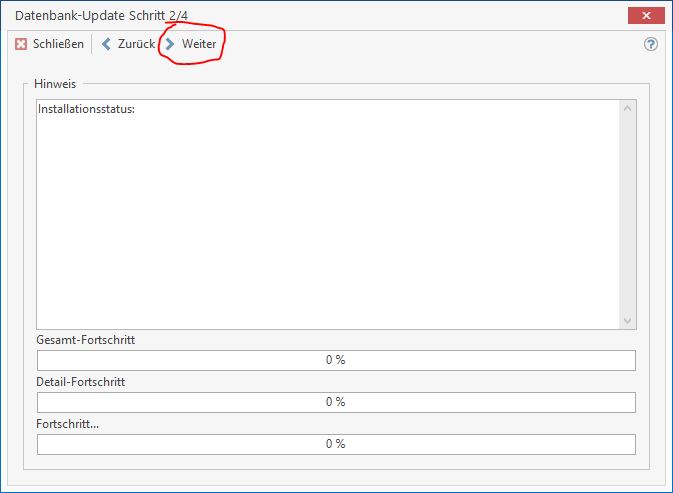Click the Hinweis group label
Screen dimensions: 673x493
point(55,84)
